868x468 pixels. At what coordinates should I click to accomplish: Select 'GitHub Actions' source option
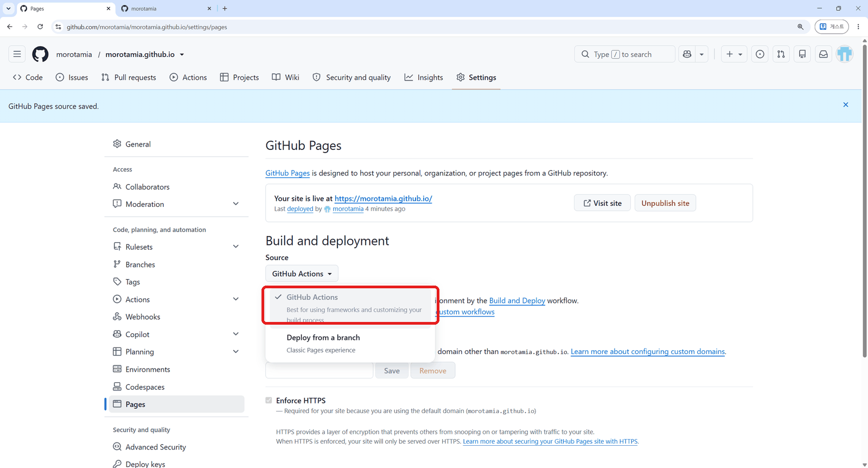pos(350,308)
